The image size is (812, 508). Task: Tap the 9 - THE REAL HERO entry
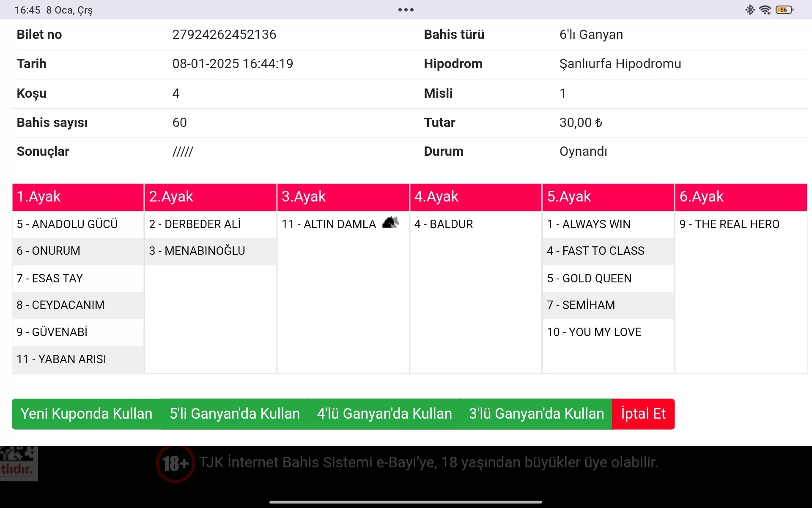(729, 224)
